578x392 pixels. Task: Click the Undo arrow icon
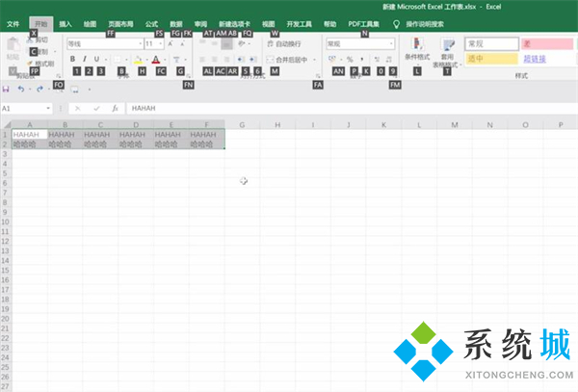point(21,90)
